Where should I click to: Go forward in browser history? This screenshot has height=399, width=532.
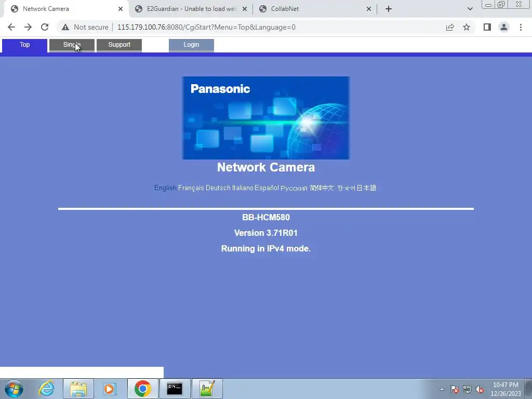point(28,27)
